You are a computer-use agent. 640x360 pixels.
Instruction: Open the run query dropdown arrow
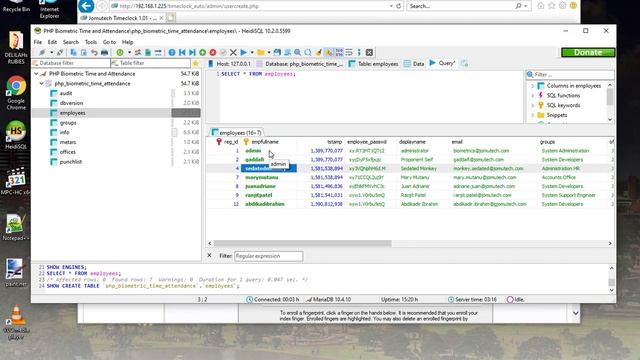point(252,52)
